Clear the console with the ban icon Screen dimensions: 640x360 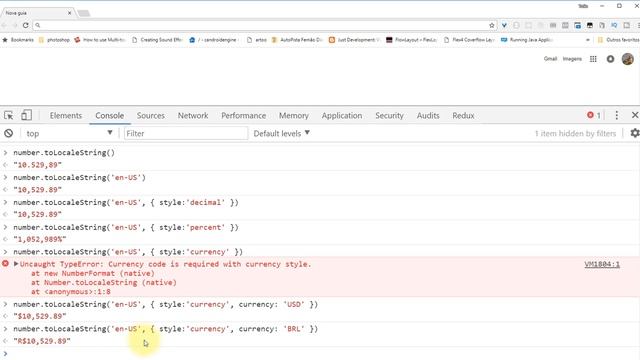[x=9, y=133]
